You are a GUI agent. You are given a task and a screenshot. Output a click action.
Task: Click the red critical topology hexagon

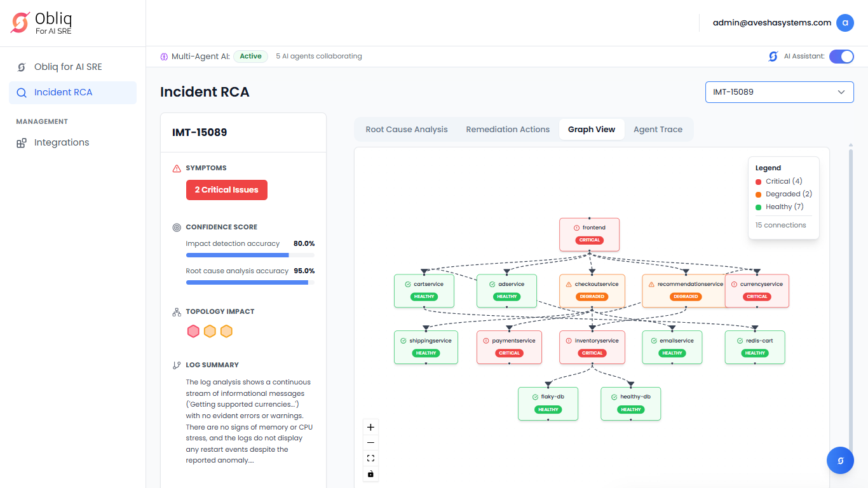193,331
